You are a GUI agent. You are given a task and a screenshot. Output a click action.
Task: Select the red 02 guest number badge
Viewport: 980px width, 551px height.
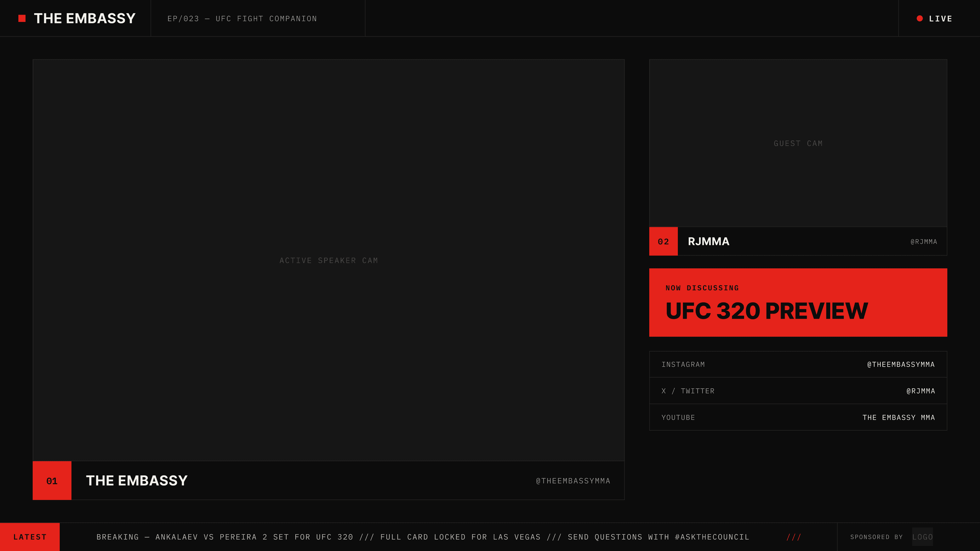pyautogui.click(x=664, y=241)
